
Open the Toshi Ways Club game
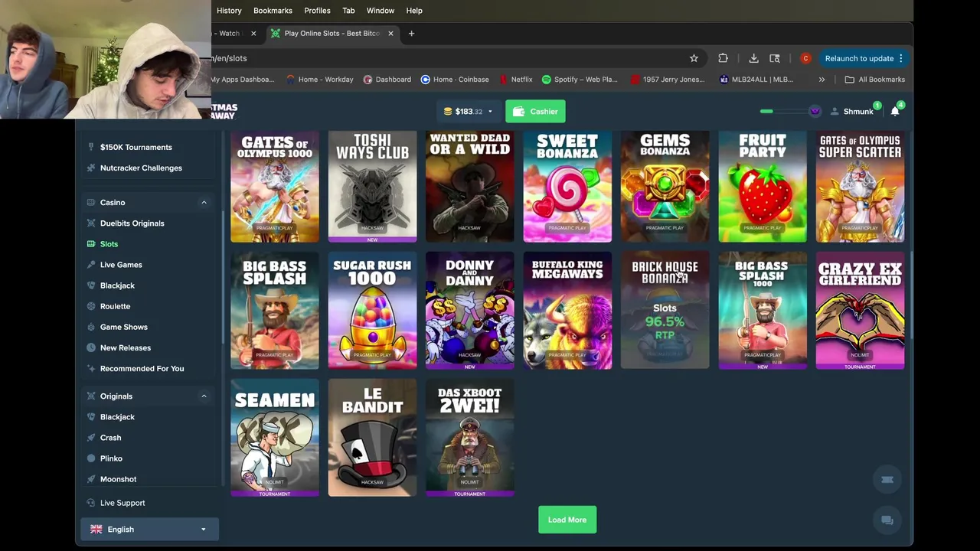click(x=372, y=187)
